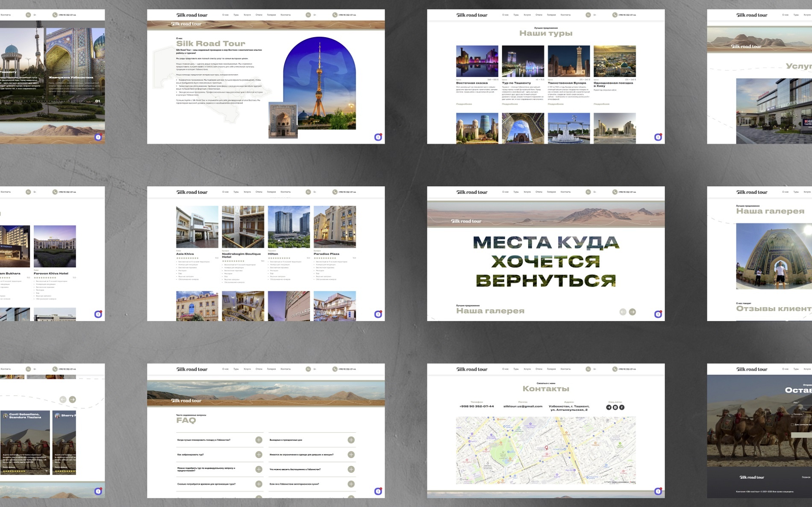Click the phone icon in the Наши туры header
Viewport: 812px width, 507px height.
tap(615, 15)
